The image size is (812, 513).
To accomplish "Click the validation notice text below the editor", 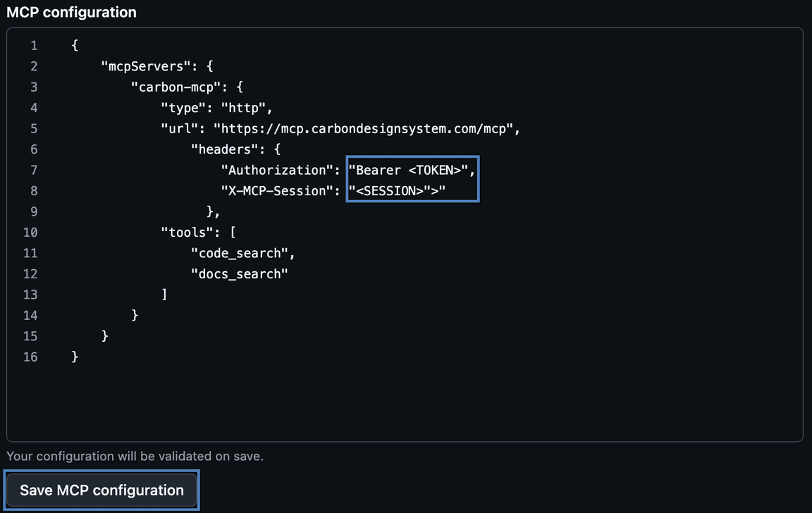I will (x=134, y=456).
